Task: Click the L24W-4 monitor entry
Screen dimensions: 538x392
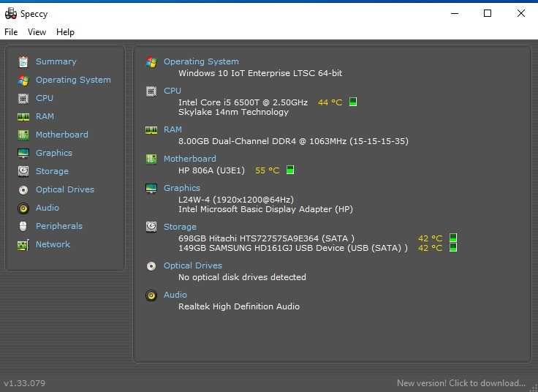Action: 235,200
